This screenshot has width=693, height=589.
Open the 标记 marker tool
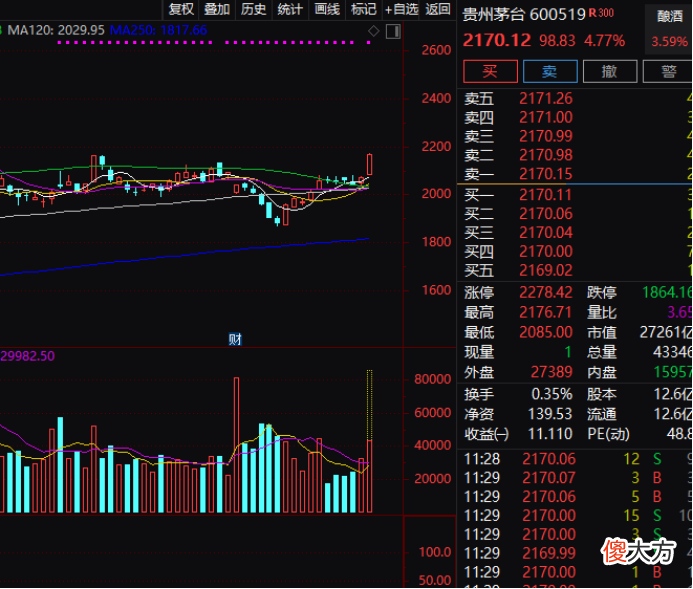tap(363, 9)
